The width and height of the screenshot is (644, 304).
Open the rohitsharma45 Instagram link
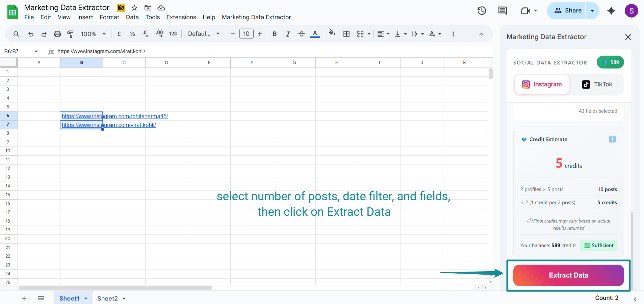[115, 116]
